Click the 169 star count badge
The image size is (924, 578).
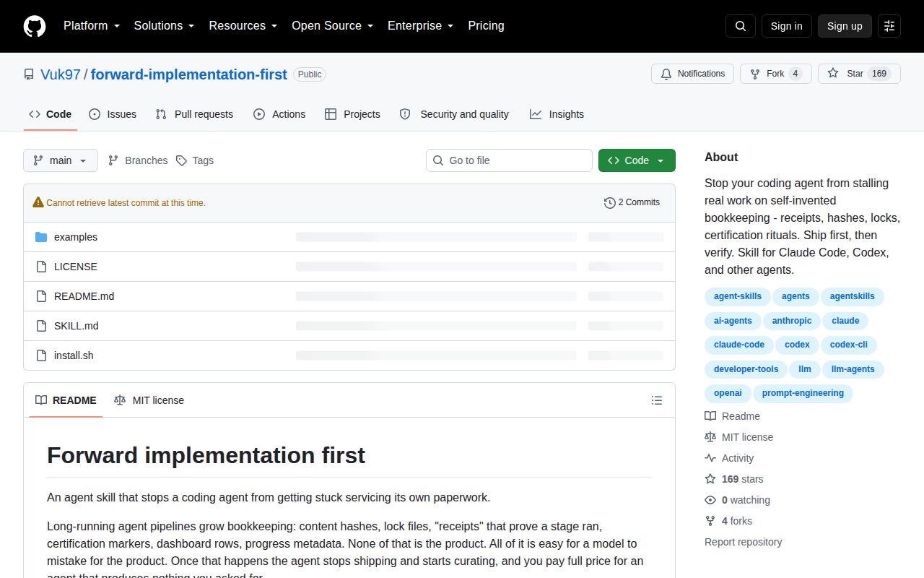879,74
